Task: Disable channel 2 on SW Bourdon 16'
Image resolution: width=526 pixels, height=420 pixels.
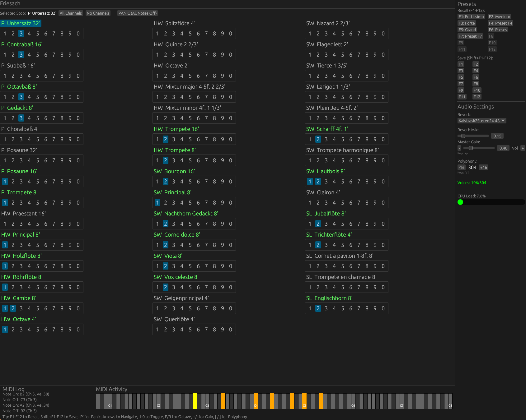Action: (x=165, y=181)
